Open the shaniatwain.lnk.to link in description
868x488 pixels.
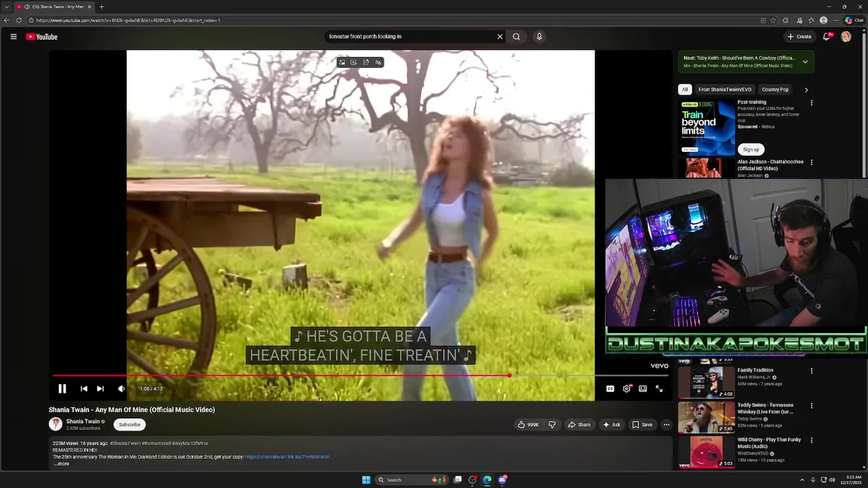pyautogui.click(x=288, y=457)
